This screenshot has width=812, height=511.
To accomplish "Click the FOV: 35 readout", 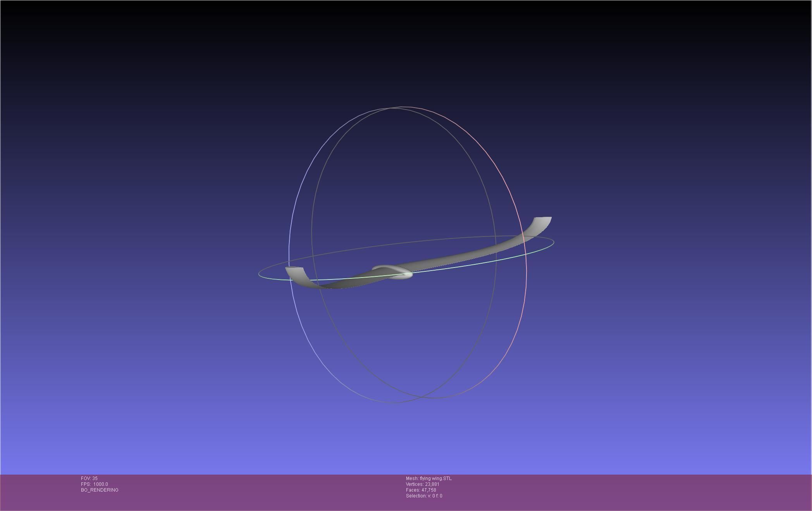I will [x=89, y=478].
